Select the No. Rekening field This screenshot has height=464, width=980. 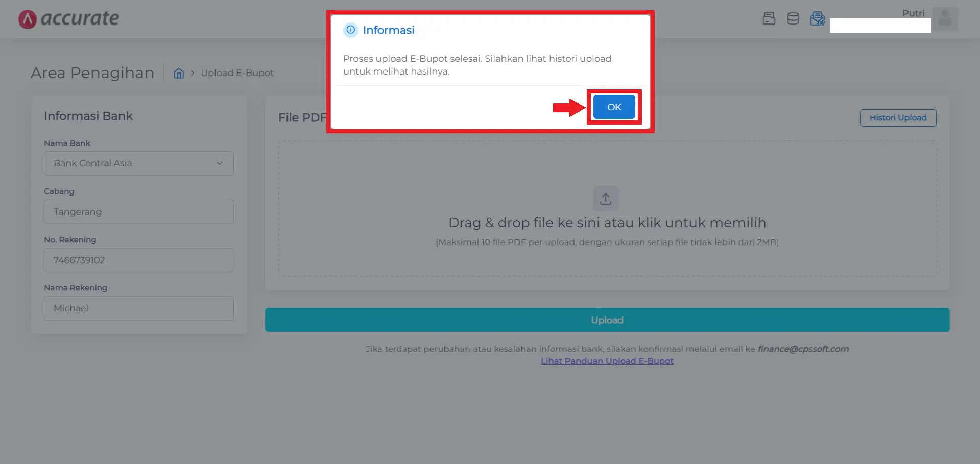(138, 260)
